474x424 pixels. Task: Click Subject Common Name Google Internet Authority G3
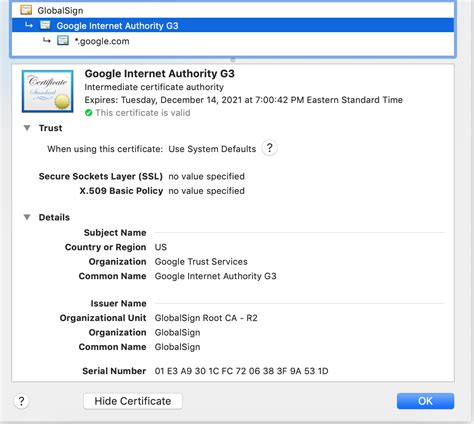click(215, 276)
